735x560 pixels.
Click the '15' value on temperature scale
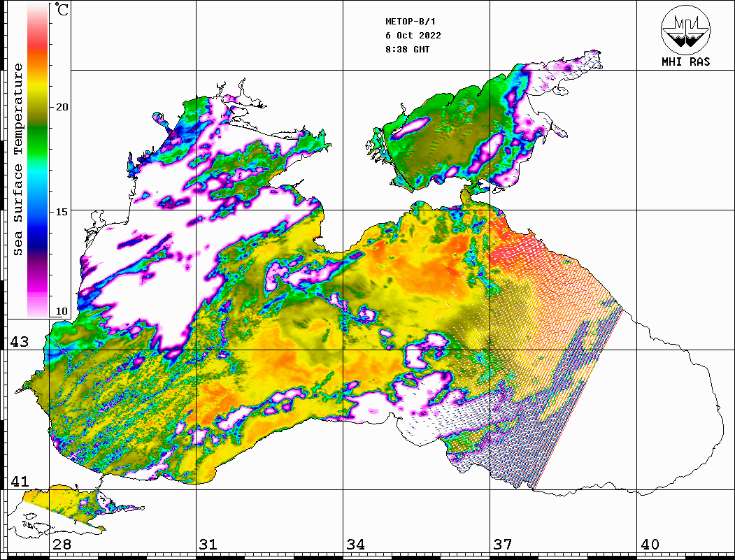coord(62,212)
